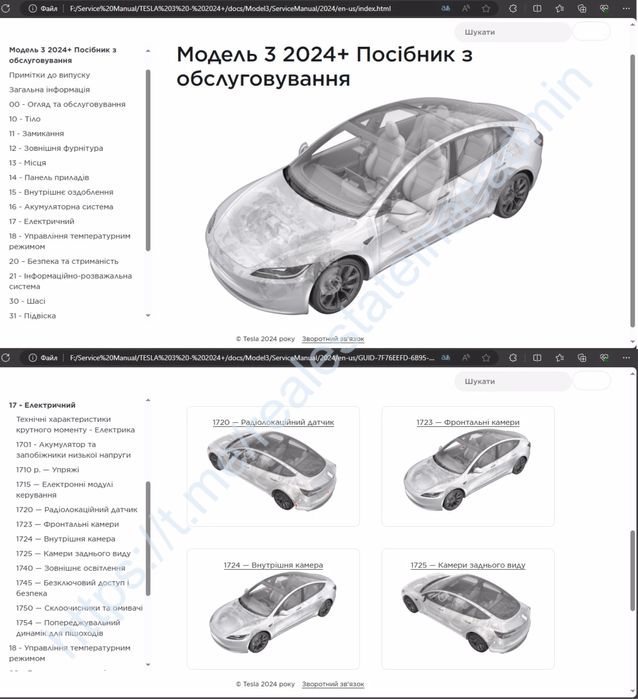Open split screen in the bottom browser window
Viewport: 638px width, 699px height.
(x=537, y=358)
